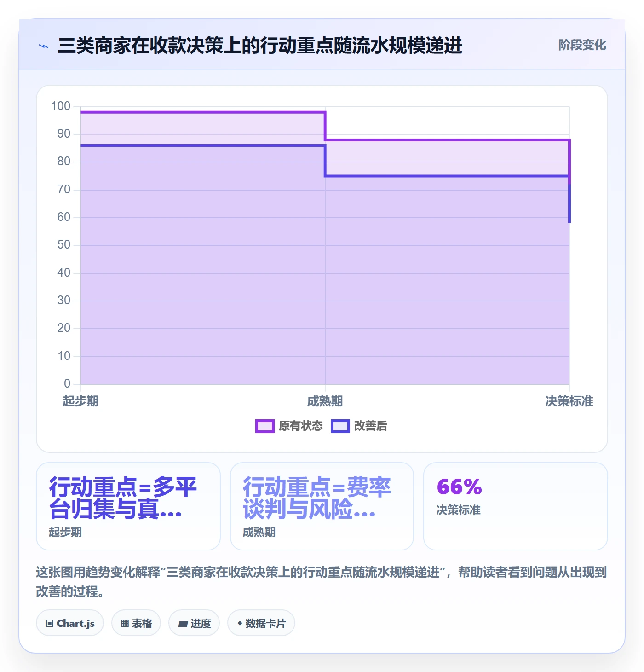Click the 数据卡片 tag chip
Screen dimensions: 644x672
click(x=261, y=623)
